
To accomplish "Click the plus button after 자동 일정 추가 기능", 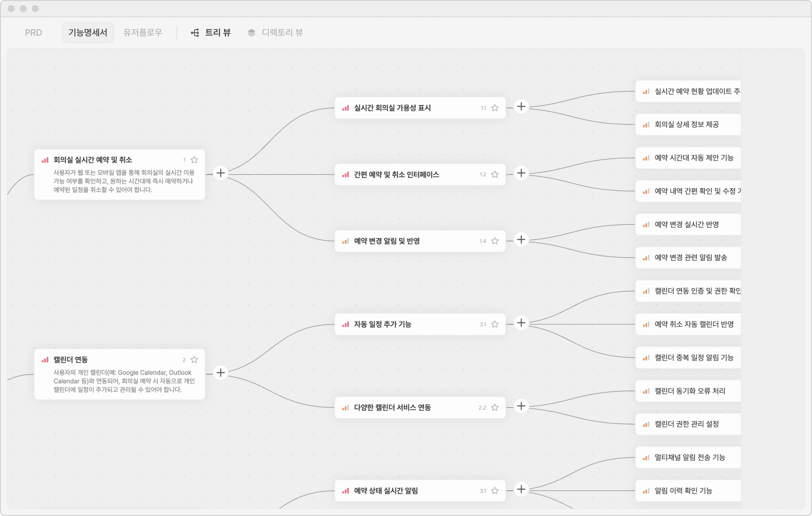I will [521, 323].
